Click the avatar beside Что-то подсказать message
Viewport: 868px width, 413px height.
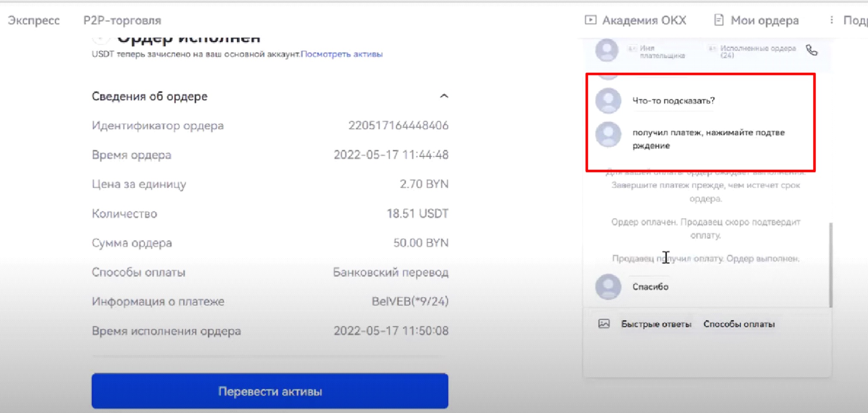click(608, 101)
